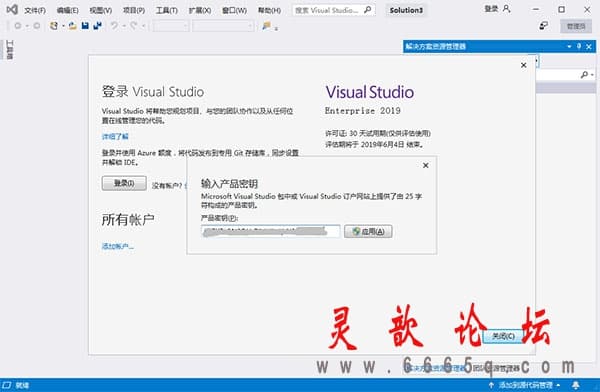Open the 窗口(W) menu
600x392 pixels.
(234, 10)
